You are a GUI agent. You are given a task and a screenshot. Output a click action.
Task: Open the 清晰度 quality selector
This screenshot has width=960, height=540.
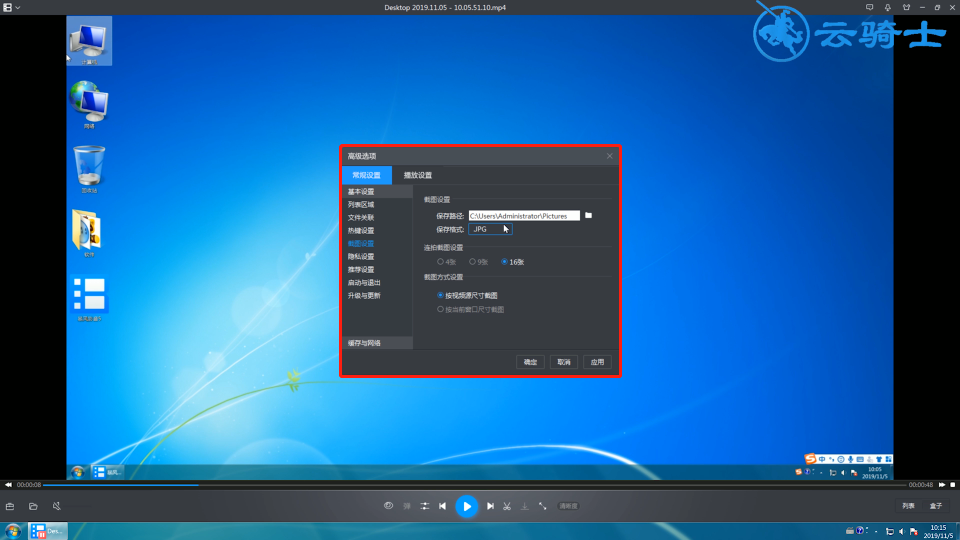568,506
